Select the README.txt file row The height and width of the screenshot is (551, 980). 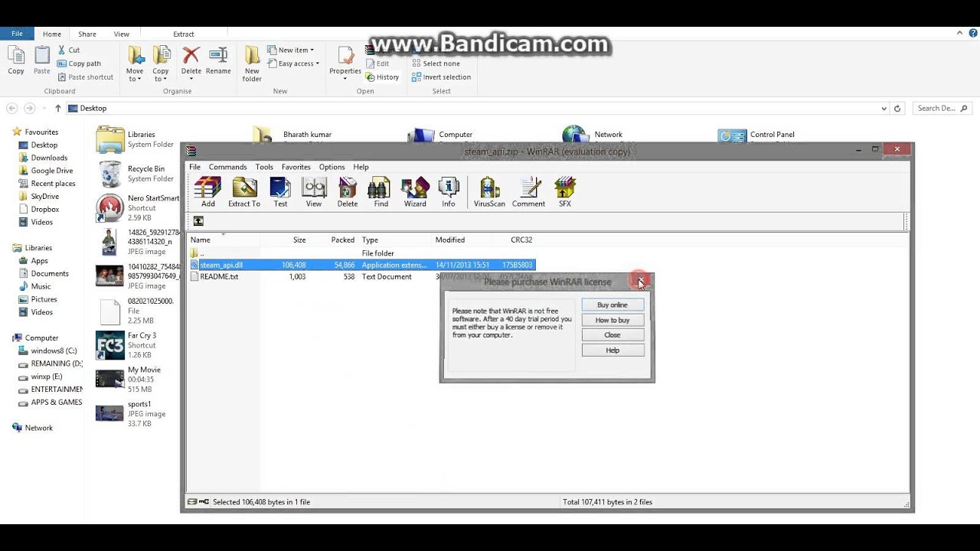pos(362,276)
